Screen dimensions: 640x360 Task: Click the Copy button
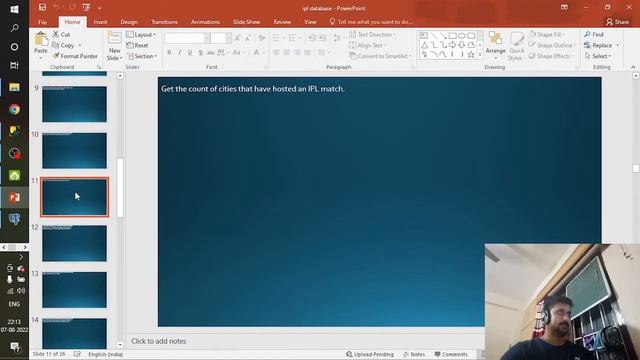tap(63, 45)
